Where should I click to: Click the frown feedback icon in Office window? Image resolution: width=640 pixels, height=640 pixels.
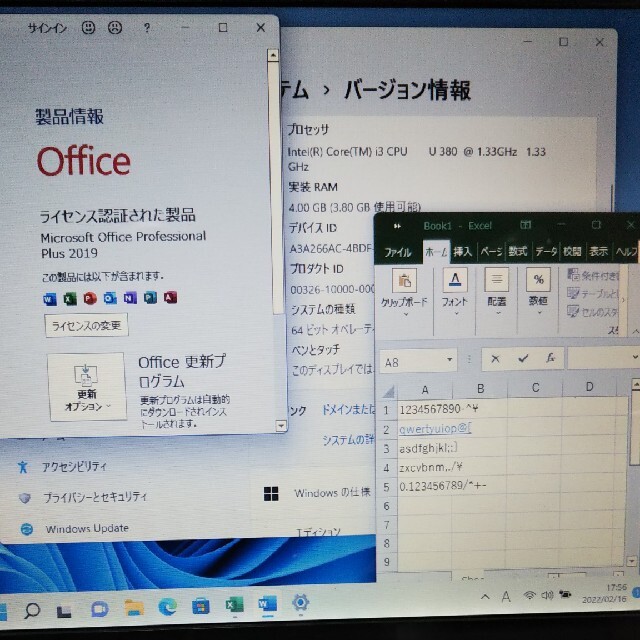click(x=115, y=27)
